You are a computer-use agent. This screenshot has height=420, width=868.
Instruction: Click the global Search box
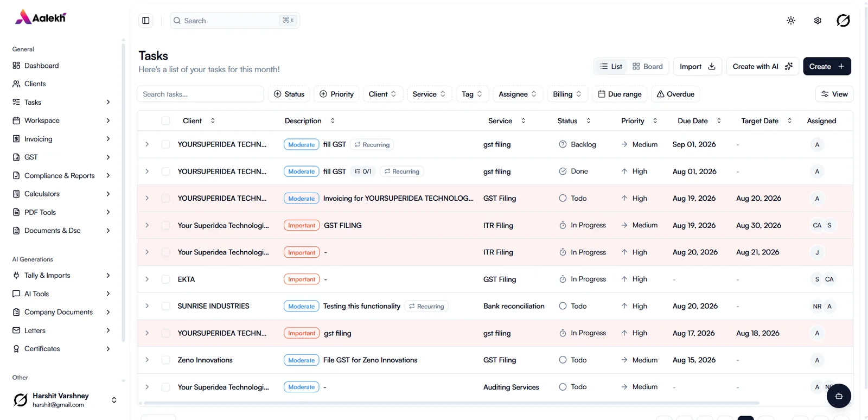235,21
